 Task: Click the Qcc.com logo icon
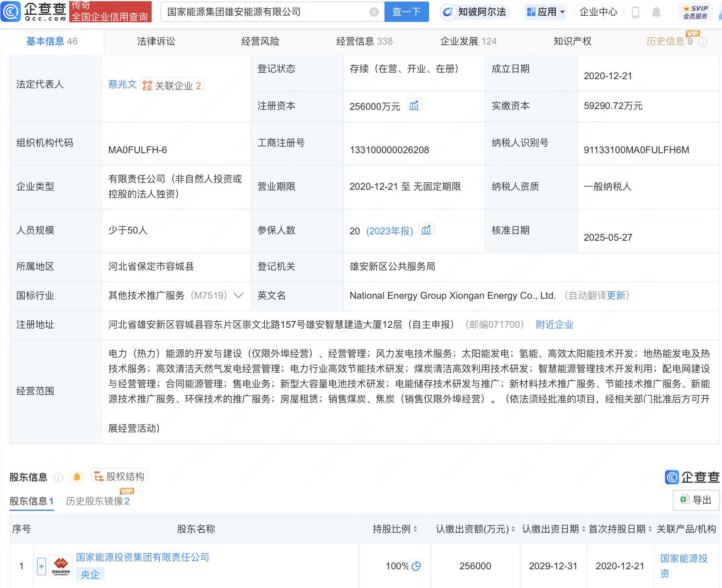(x=10, y=12)
